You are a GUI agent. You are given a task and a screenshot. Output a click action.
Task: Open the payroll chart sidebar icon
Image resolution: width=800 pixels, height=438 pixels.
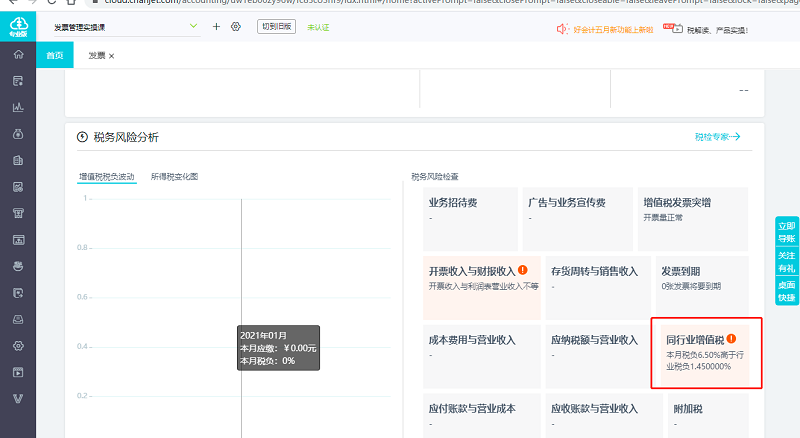[x=18, y=187]
